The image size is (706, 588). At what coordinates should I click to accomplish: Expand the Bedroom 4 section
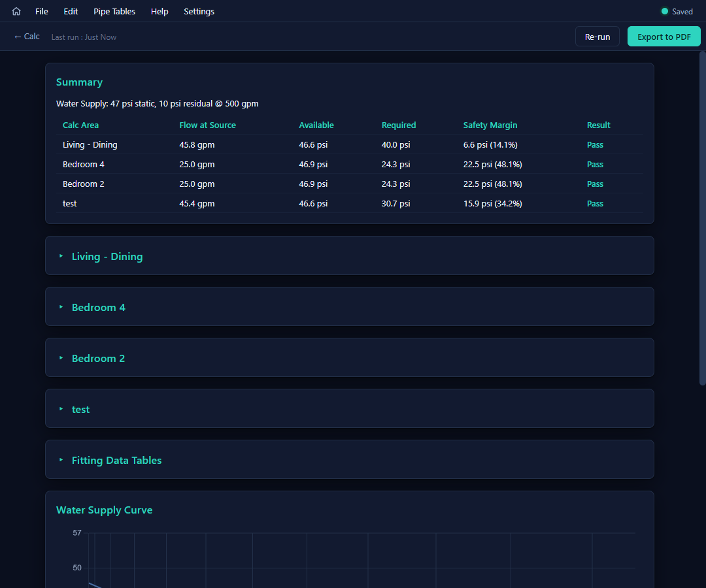[x=349, y=306]
